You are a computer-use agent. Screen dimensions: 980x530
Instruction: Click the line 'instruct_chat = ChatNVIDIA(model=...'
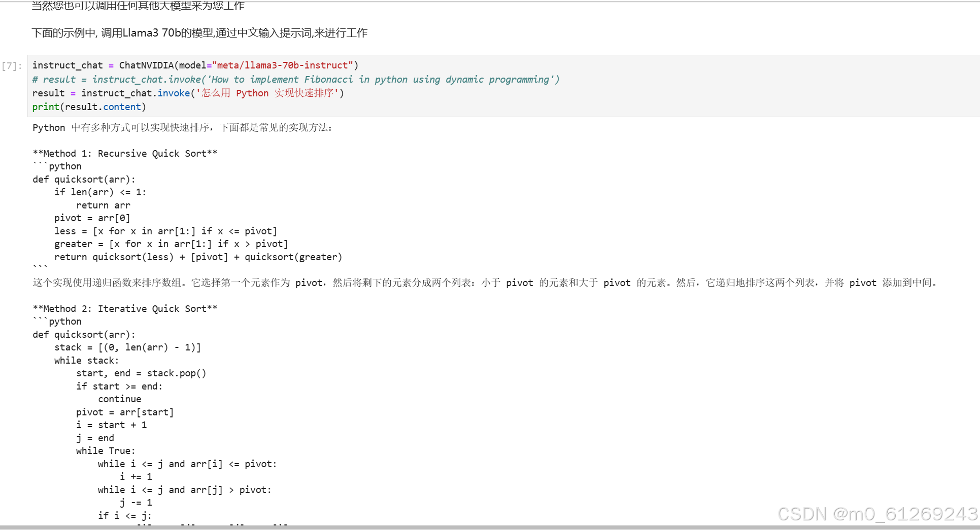point(195,65)
